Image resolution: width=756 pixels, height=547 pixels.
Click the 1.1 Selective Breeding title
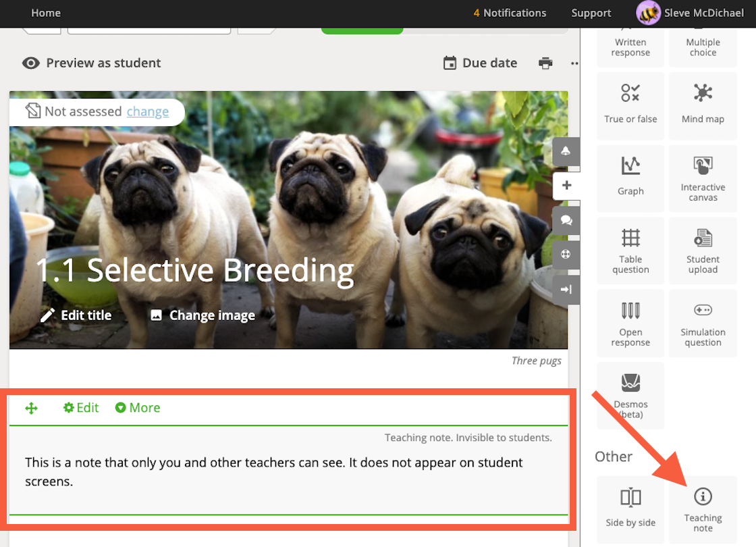(195, 270)
